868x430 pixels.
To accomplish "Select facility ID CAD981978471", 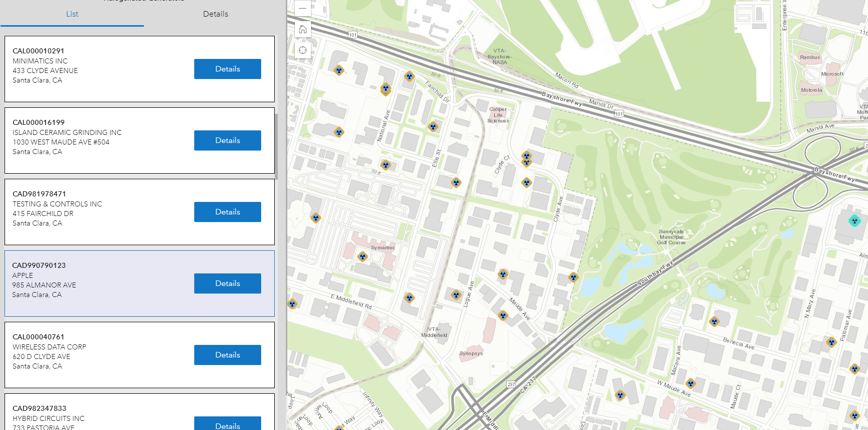I will point(39,194).
